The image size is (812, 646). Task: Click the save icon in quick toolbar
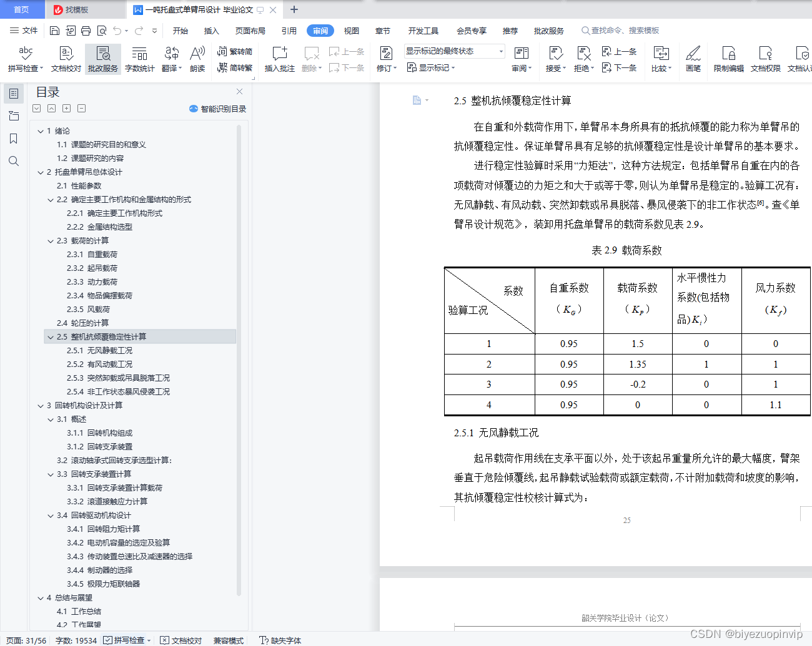(x=54, y=31)
